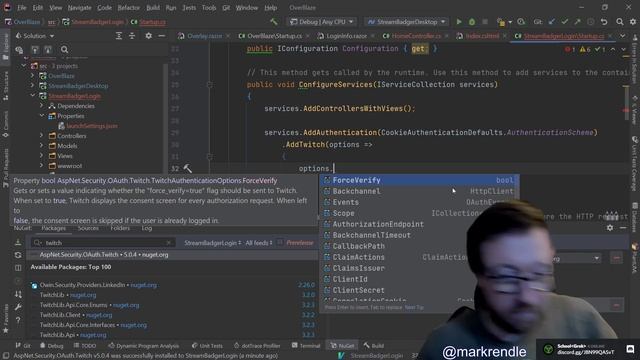640x360 pixels.
Task: Click the NuGet wrench settings icon
Action: pos(18,307)
